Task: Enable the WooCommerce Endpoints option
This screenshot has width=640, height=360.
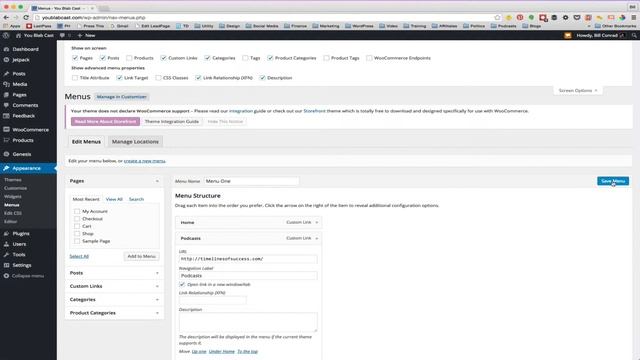Action: pyautogui.click(x=369, y=58)
